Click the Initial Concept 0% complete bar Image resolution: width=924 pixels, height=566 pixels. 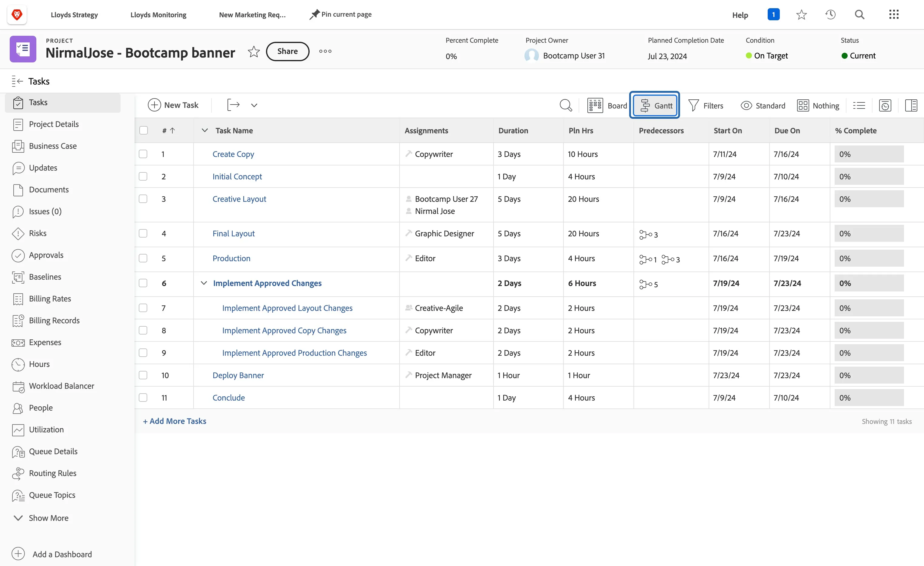point(869,176)
